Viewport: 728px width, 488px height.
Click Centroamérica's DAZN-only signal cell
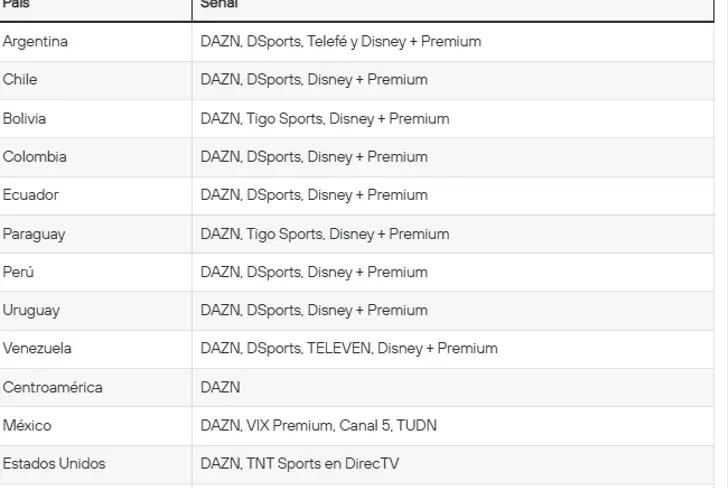220,387
